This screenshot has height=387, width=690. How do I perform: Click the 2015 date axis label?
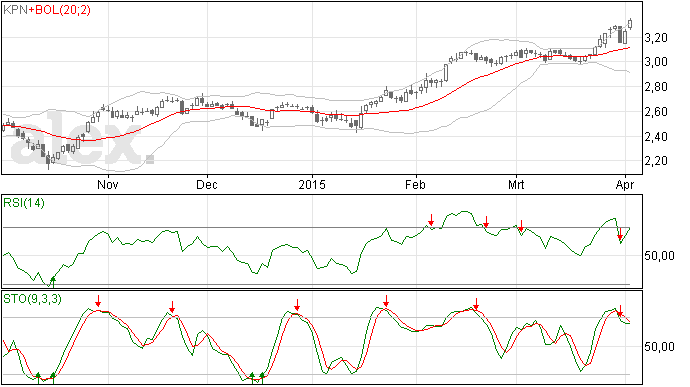(312, 184)
